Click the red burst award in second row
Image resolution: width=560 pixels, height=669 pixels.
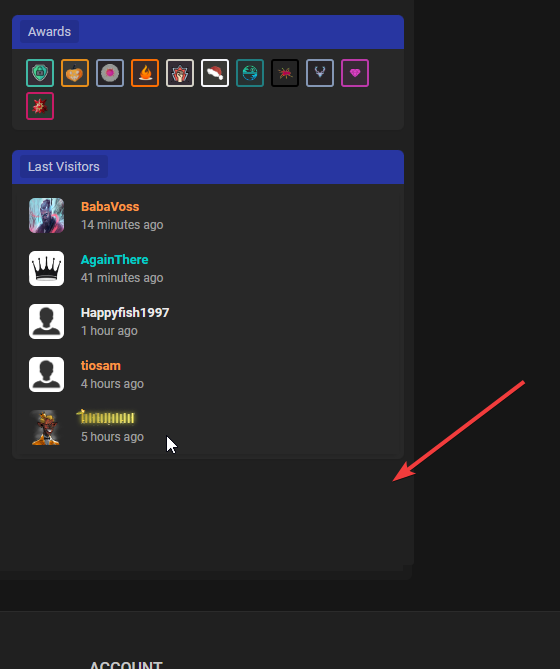point(40,106)
